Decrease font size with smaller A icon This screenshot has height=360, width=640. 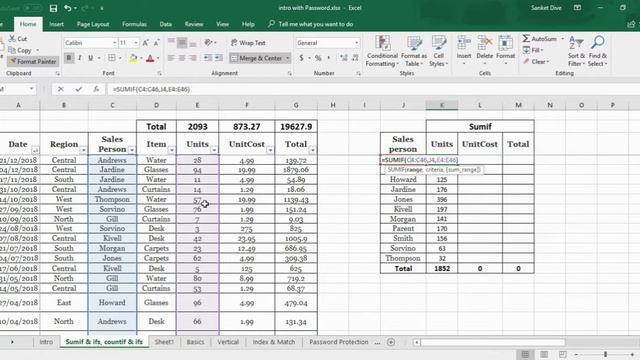(156, 43)
